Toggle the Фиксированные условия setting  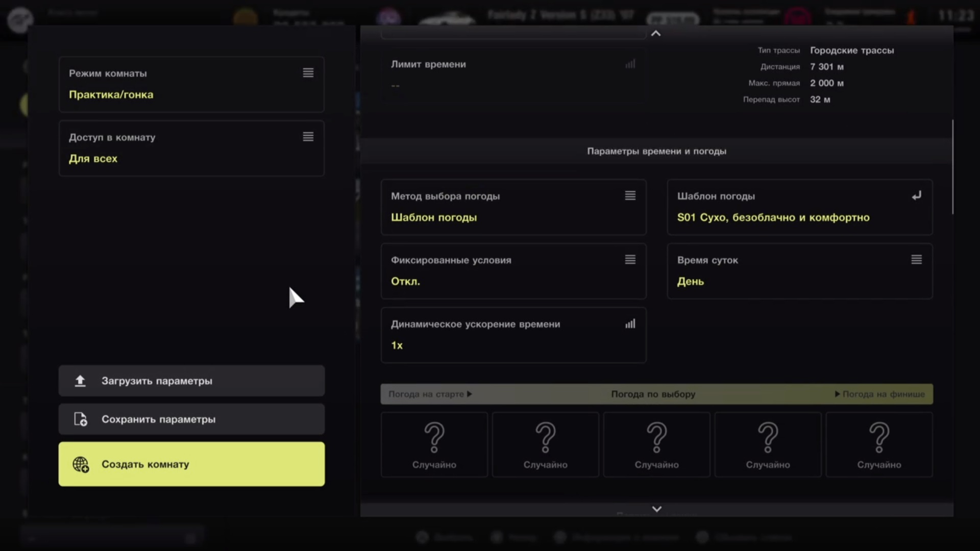(513, 271)
